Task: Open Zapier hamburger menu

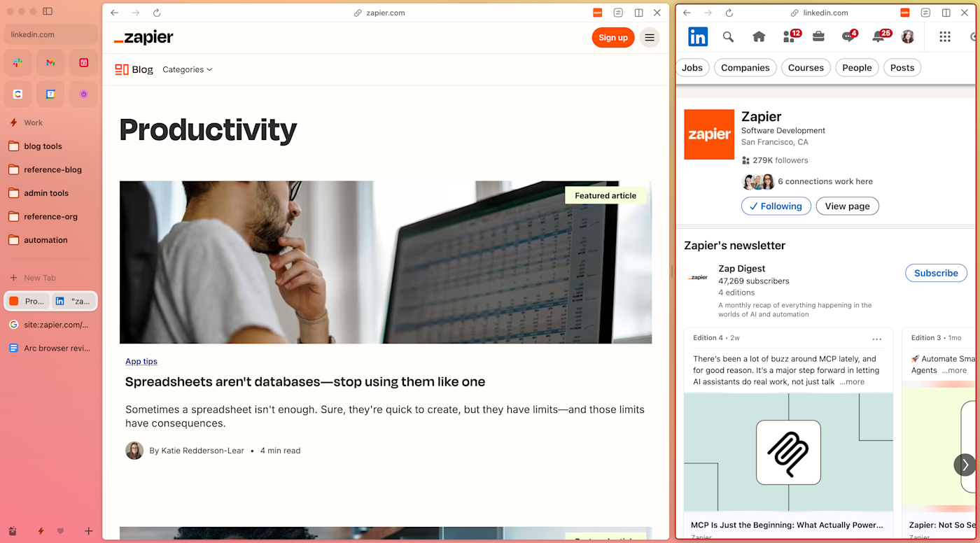Action: [x=650, y=38]
